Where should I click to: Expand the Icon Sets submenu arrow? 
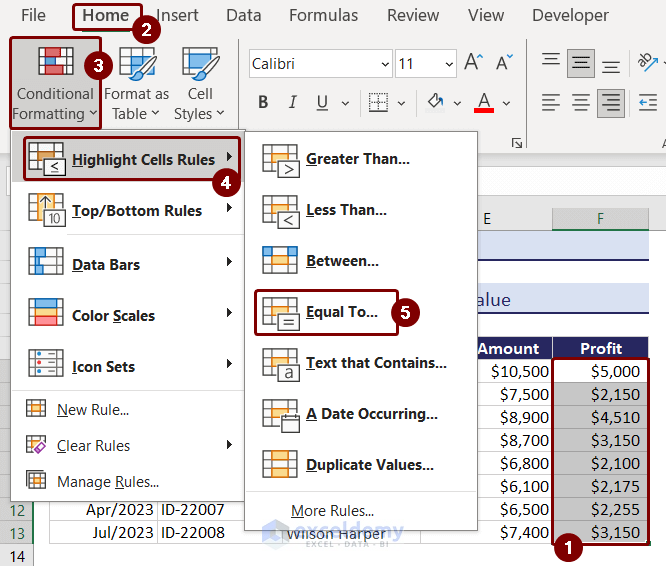tap(229, 363)
